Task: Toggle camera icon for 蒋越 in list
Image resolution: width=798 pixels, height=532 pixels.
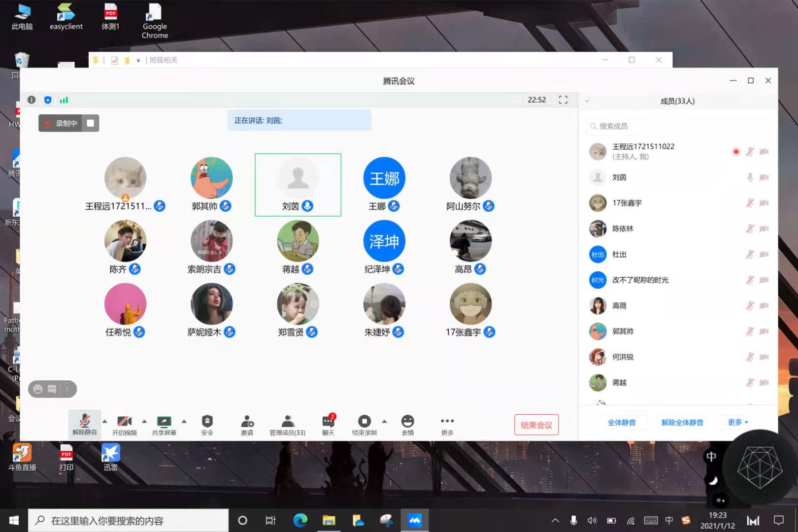Action: [764, 383]
